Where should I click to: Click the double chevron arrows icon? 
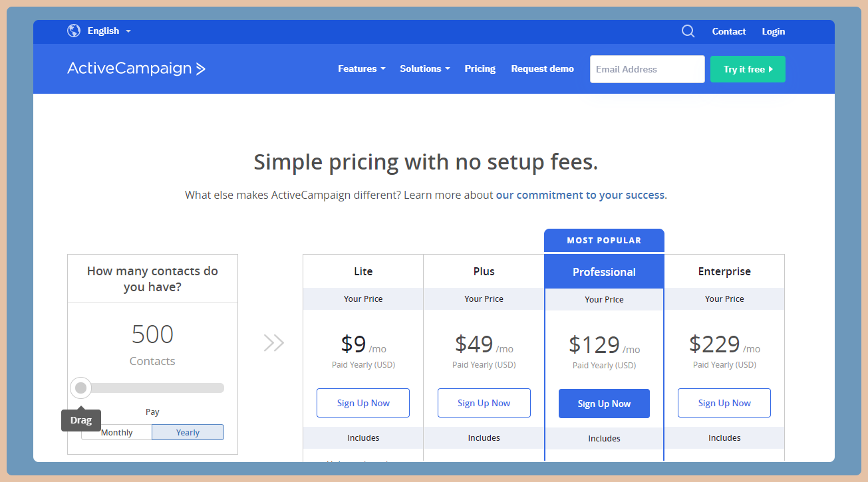(274, 343)
